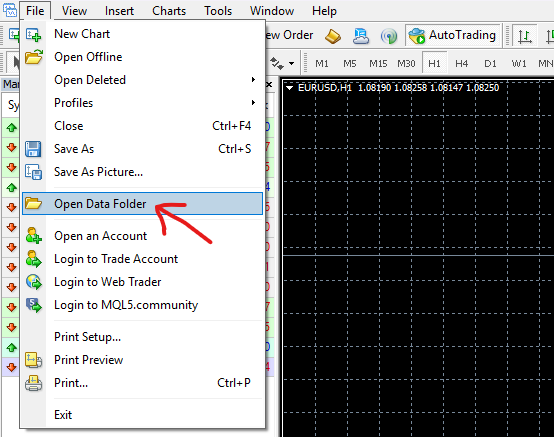
Task: Switch timeframe to M5
Action: click(349, 64)
